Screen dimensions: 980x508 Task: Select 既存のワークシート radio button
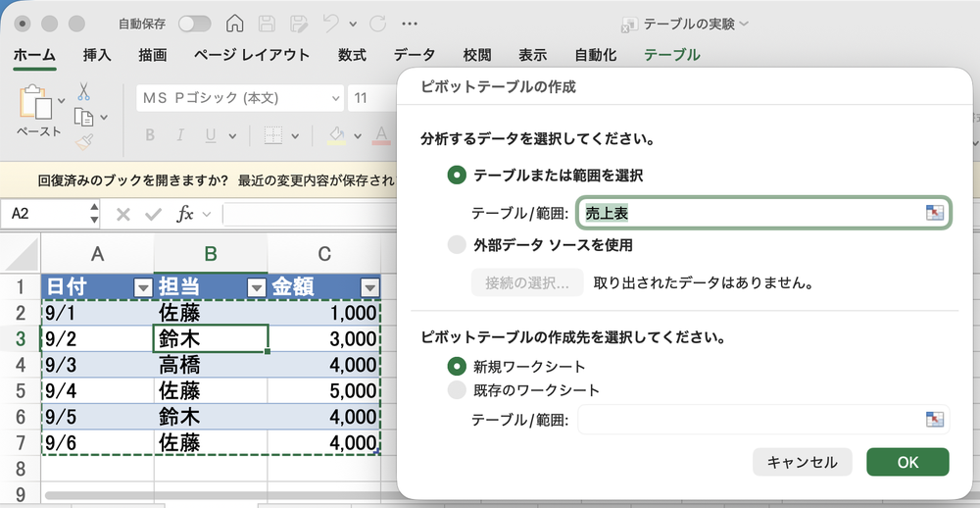458,390
